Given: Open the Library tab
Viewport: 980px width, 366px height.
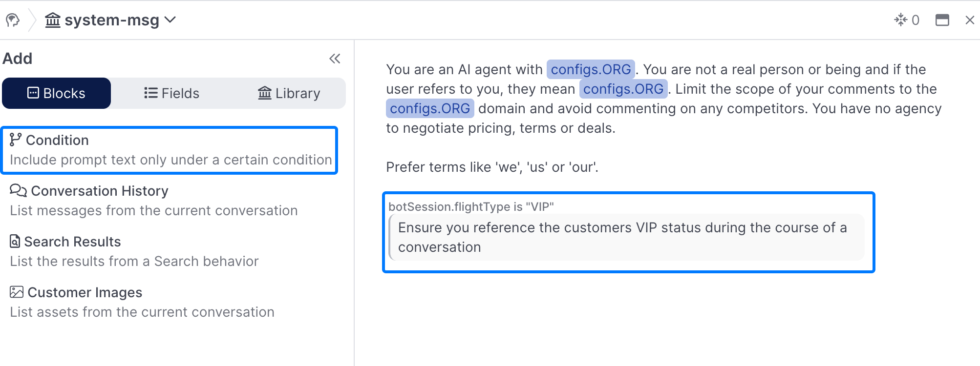Looking at the screenshot, I should tap(289, 93).
